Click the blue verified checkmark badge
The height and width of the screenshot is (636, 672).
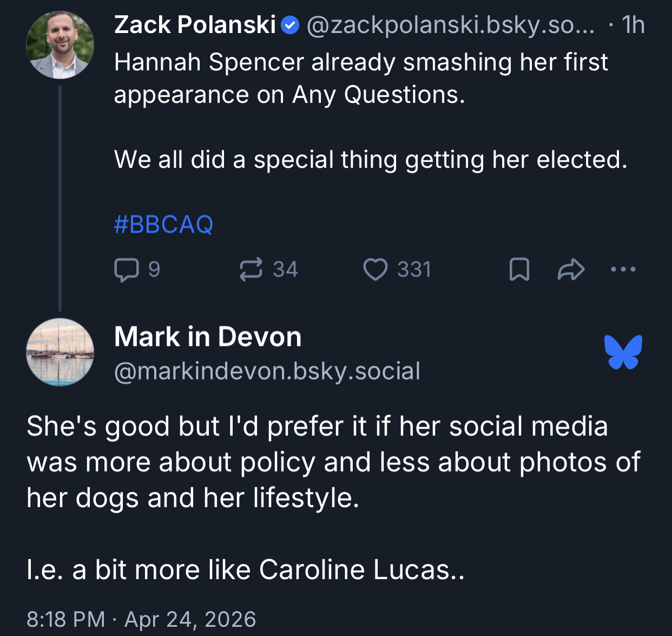[291, 25]
